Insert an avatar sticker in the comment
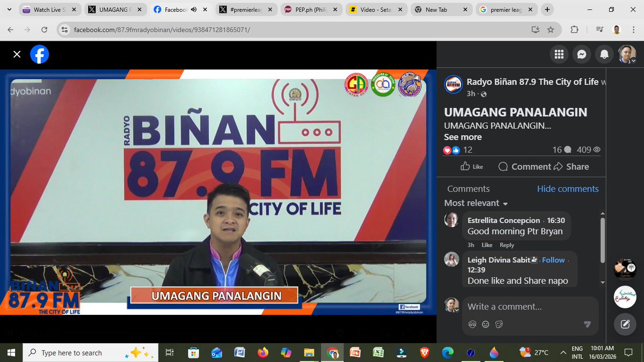Image resolution: width=644 pixels, height=362 pixels. 473,324
